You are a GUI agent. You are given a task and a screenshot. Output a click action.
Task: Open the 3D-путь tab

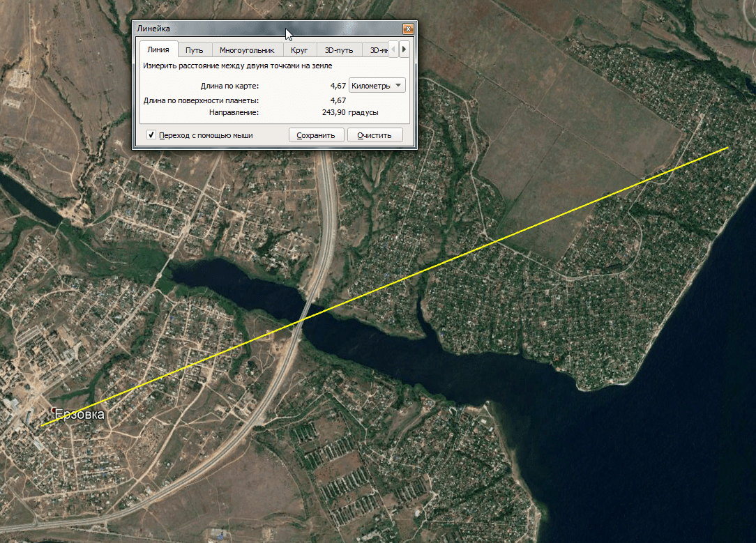click(x=339, y=50)
